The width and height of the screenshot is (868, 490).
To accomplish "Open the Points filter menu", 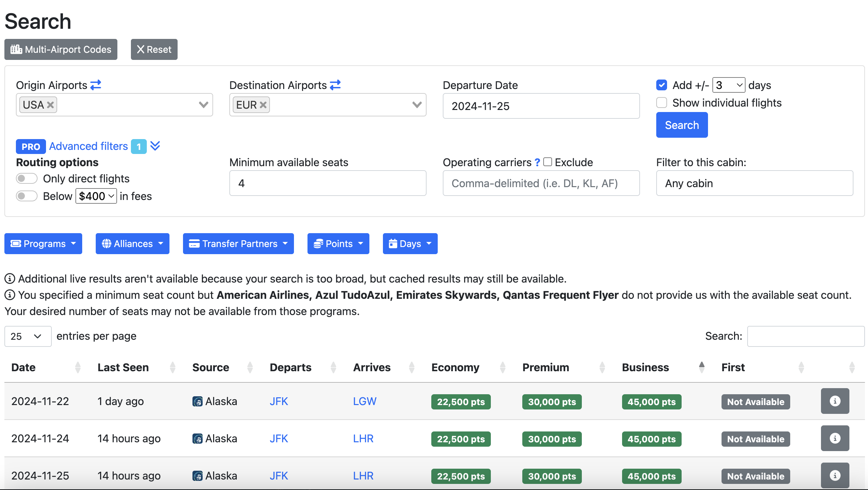I will coord(338,244).
